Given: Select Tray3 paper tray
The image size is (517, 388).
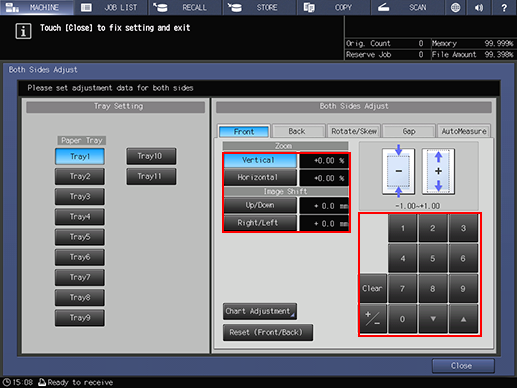Looking at the screenshot, I should 80,197.
